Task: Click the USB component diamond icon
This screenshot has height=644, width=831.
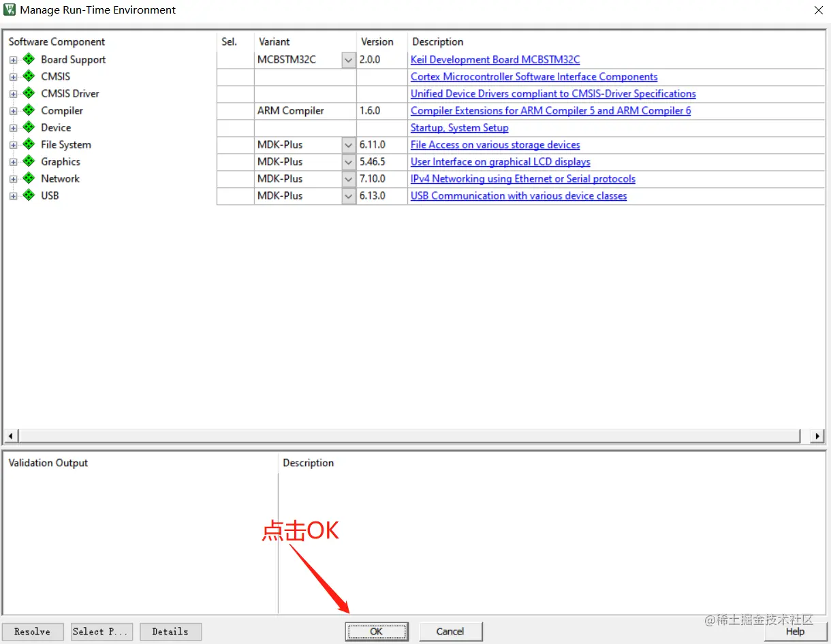Action: tap(29, 195)
